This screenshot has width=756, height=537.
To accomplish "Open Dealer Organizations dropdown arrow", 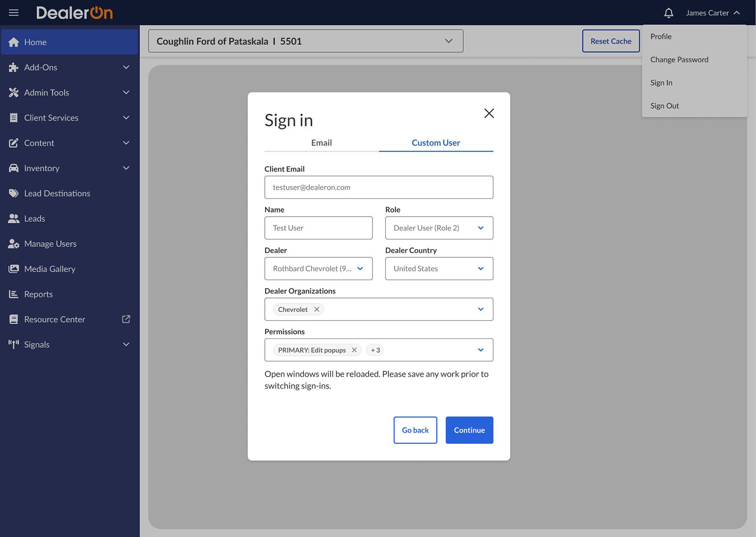I will (x=481, y=309).
